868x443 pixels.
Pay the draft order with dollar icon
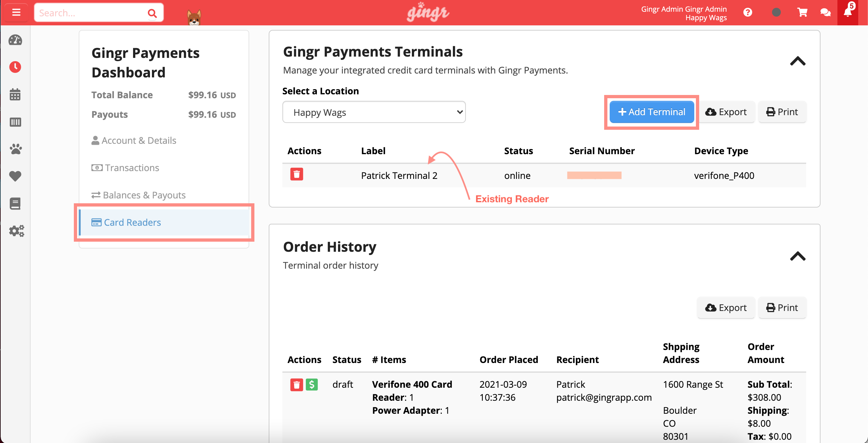pos(312,385)
